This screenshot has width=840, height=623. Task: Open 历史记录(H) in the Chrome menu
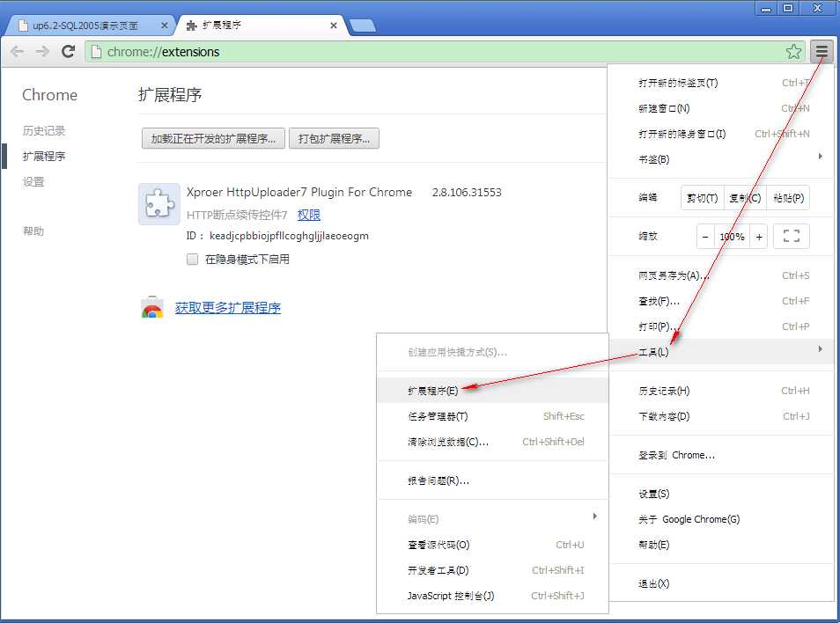721,392
